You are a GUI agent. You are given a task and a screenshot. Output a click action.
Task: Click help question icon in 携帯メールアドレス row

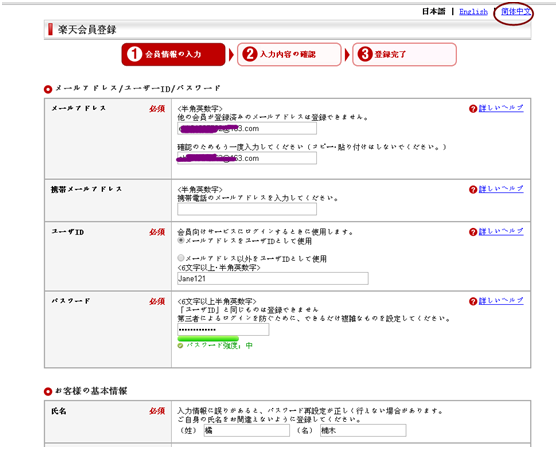[x=473, y=190]
